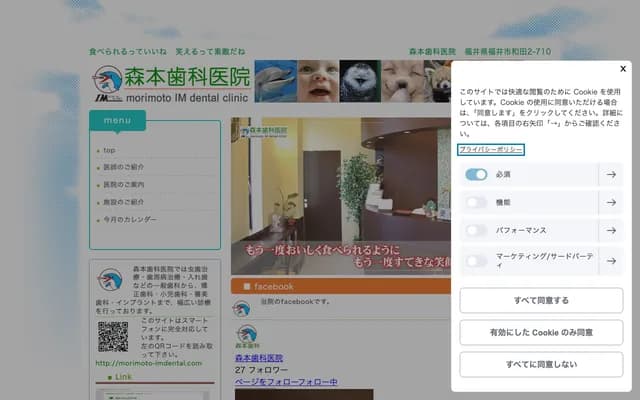Open the top menu item
The image size is (640, 400).
coord(109,150)
